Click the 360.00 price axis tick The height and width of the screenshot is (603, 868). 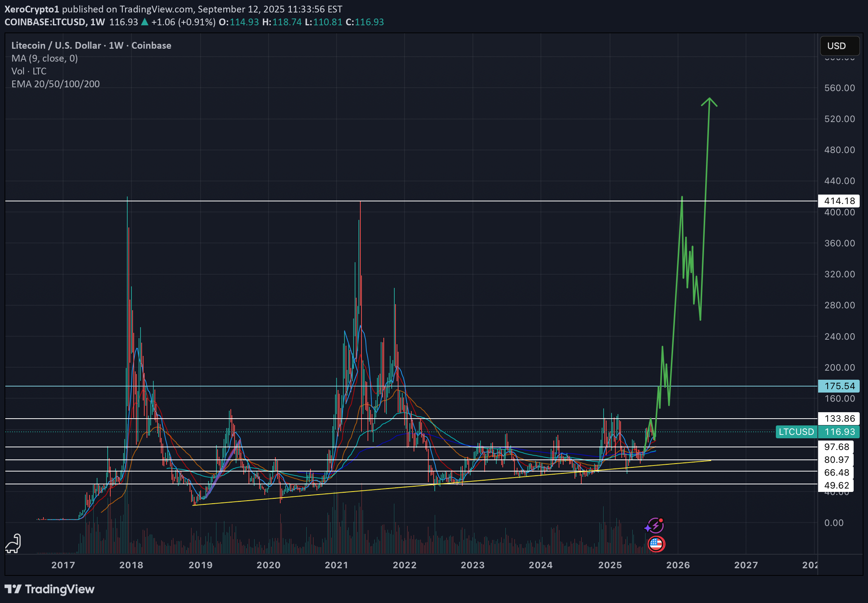click(x=840, y=243)
